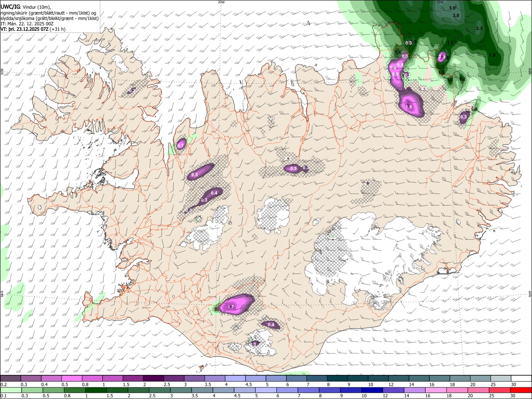Click the large purple snow blob in south Iceland
Viewport: 532px width, 399px height.
(236, 304)
